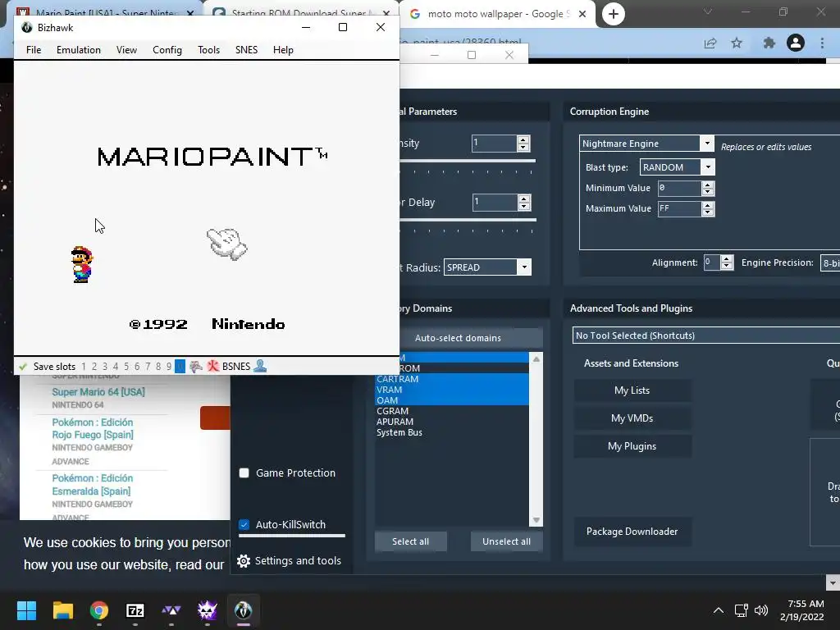840x630 pixels.
Task: Select save slot 5
Action: 126,367
